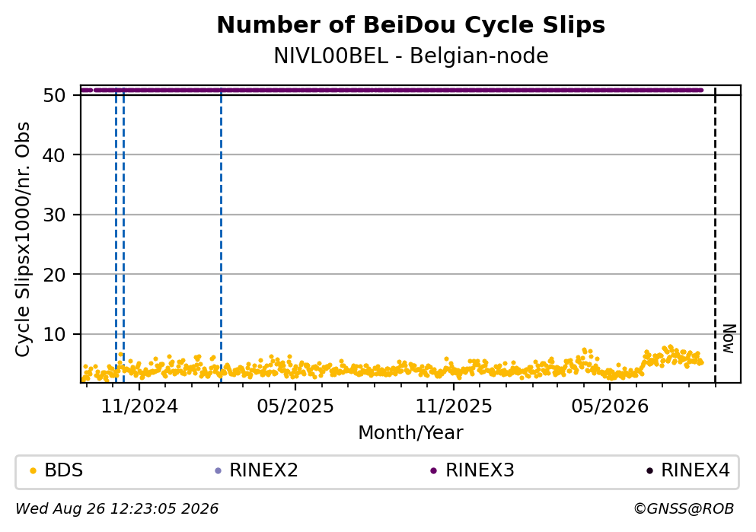
Task: Click the ©GNSS@ROB credit text
Action: (684, 509)
